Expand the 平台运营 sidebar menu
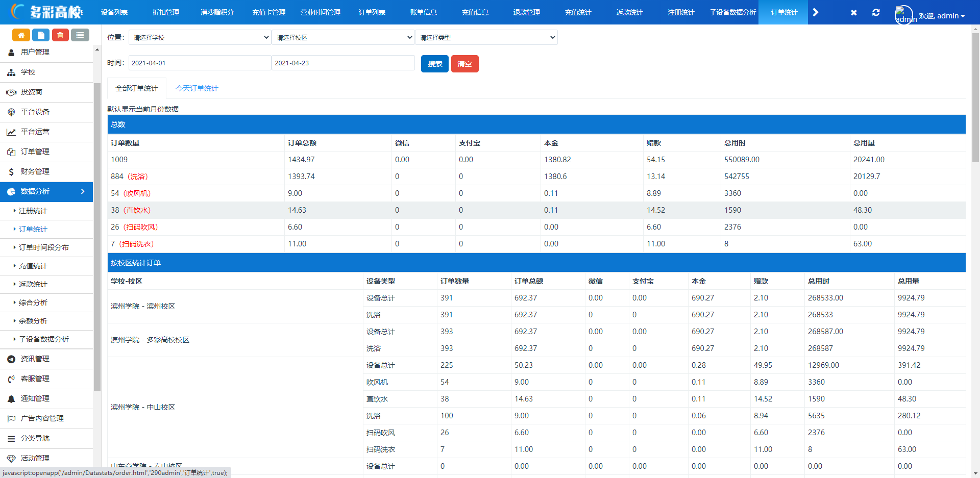Viewport: 980px width, 478px height. point(46,132)
